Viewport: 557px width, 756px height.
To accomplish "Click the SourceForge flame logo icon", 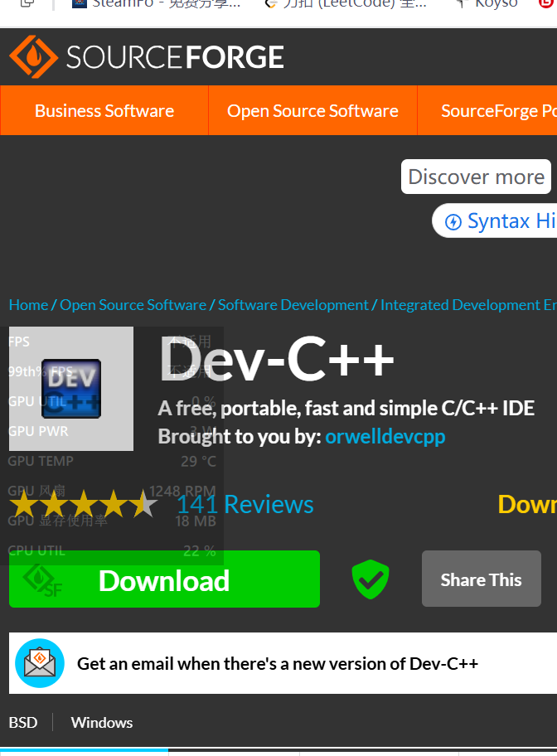I will [x=33, y=57].
